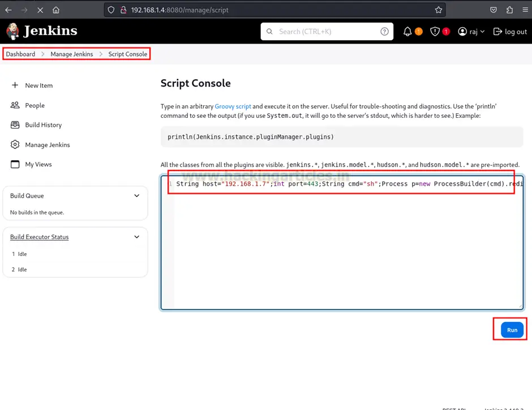Open notifications bell icon

click(407, 32)
